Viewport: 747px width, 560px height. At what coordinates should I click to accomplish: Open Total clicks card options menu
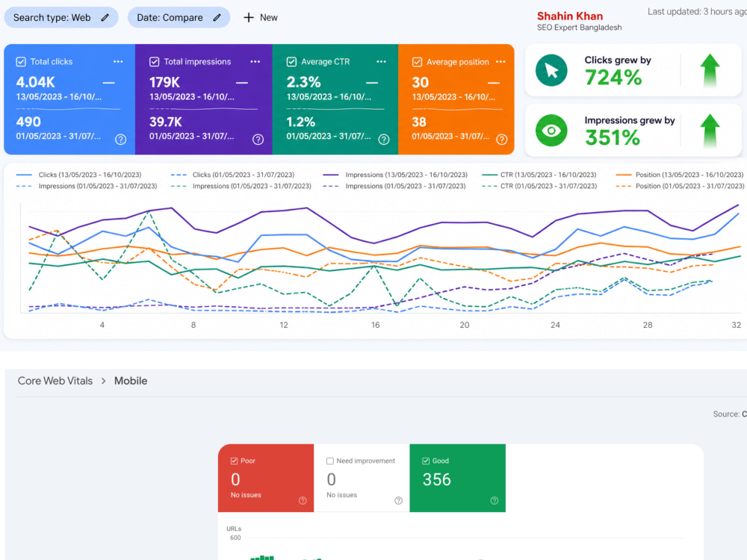pyautogui.click(x=118, y=61)
